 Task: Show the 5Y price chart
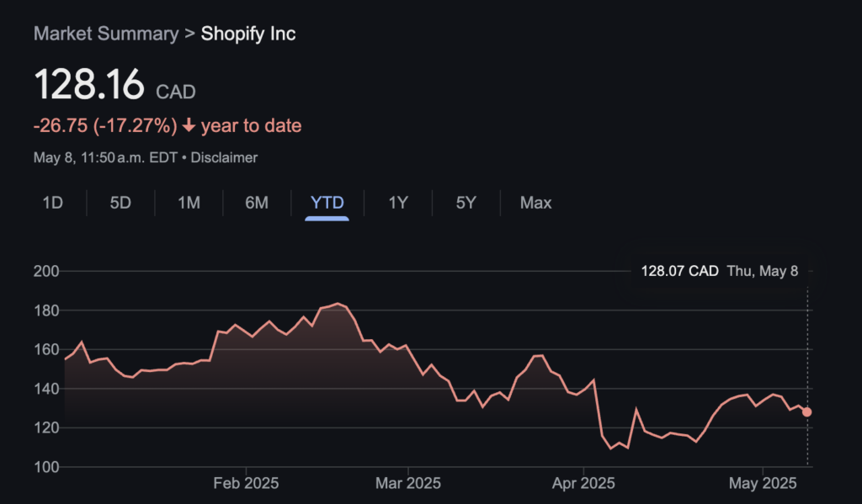tap(466, 203)
